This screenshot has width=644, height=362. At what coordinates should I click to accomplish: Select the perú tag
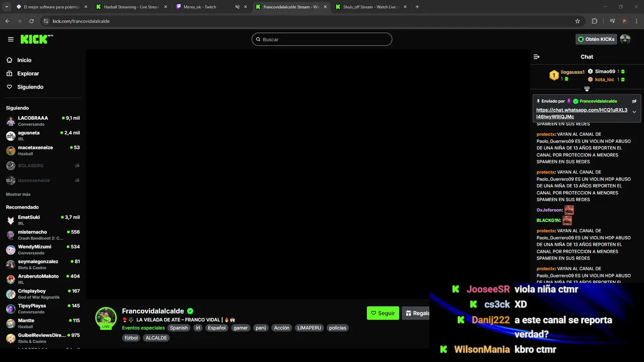pyautogui.click(x=261, y=328)
